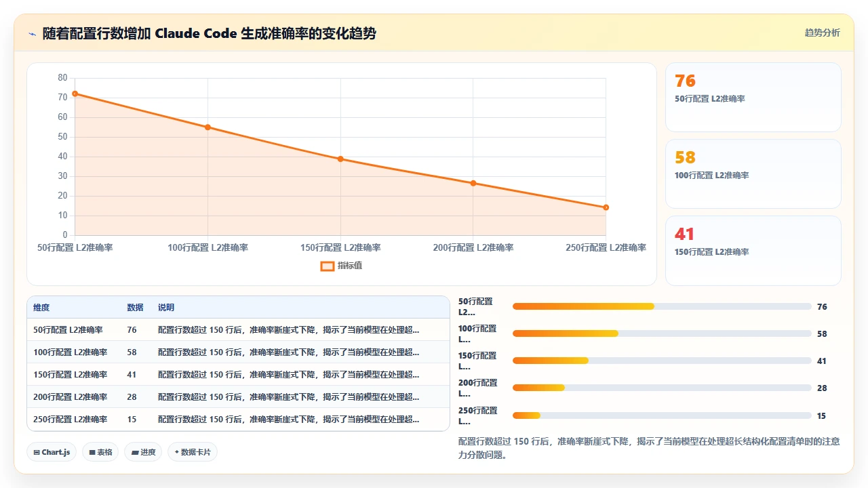
Task: Click the 数据卡片 tag chip
Action: click(x=193, y=452)
